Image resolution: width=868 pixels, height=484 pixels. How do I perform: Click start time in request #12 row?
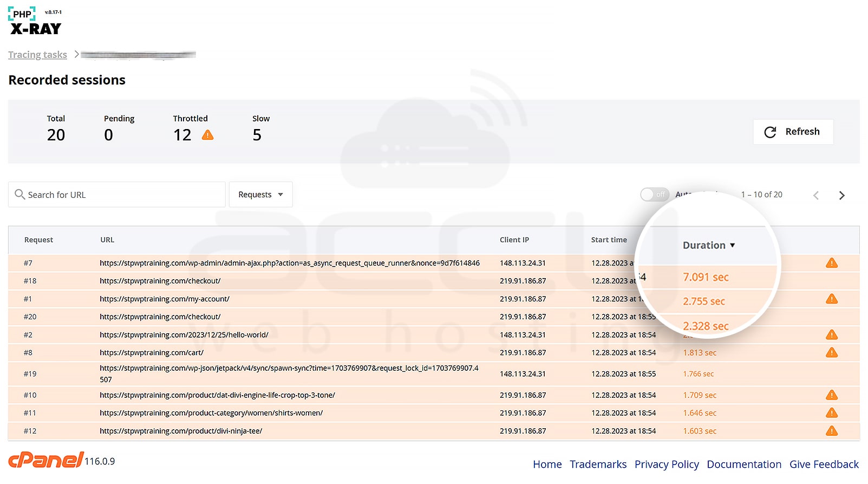point(623,431)
